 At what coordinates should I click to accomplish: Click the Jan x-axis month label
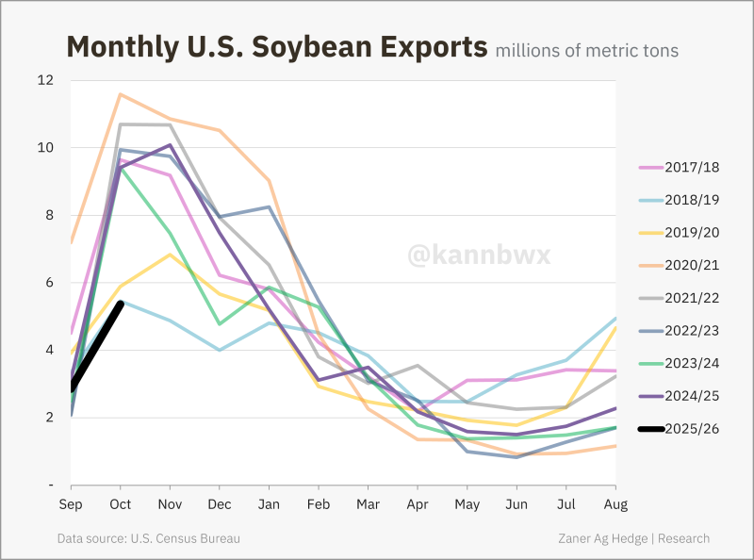click(269, 505)
